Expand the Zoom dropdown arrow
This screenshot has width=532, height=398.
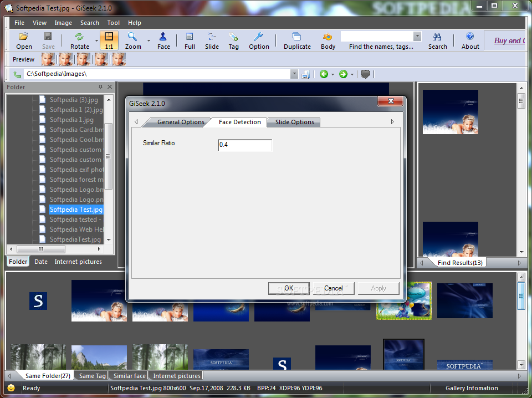coord(149,40)
